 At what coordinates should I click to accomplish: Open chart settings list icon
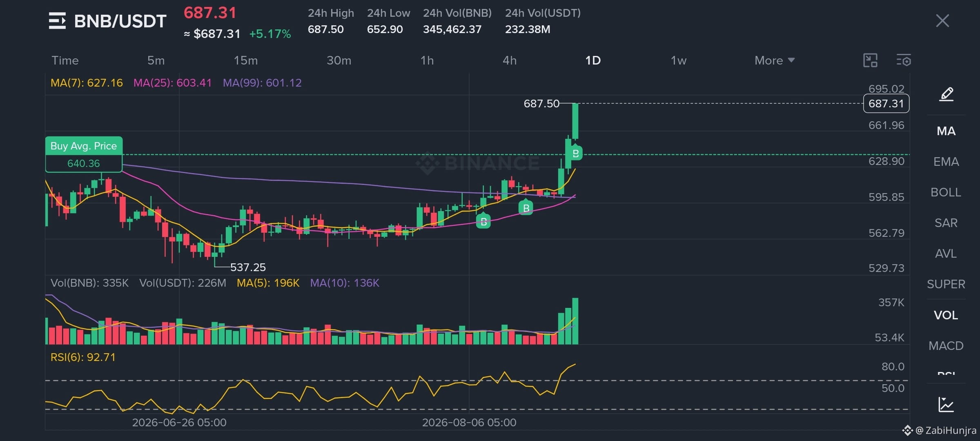[903, 60]
